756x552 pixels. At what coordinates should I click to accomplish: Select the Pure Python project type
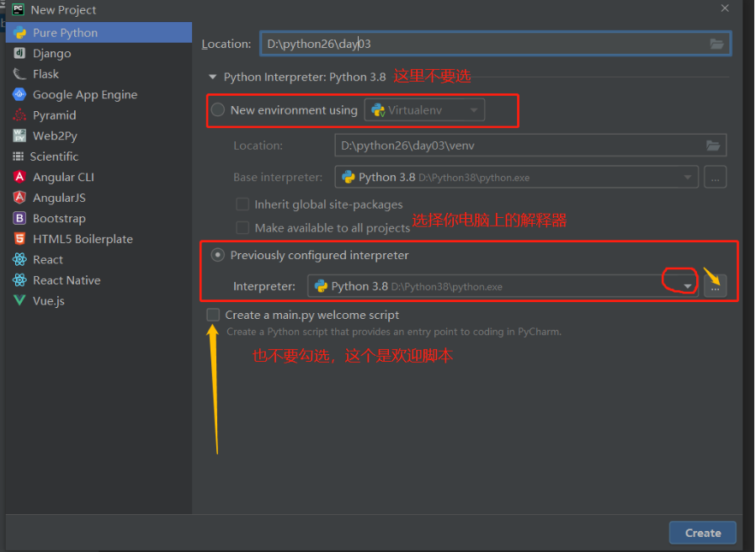pyautogui.click(x=98, y=32)
